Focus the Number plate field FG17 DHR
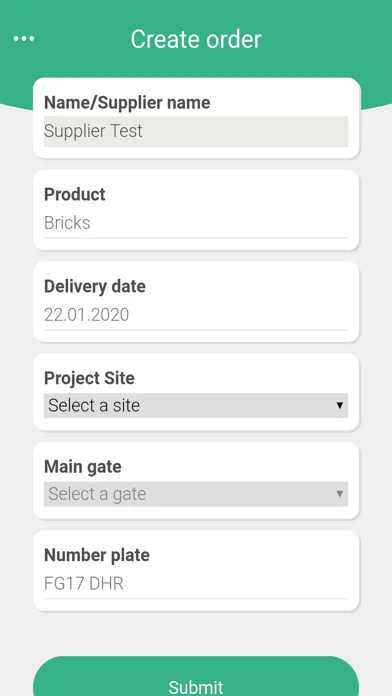 click(196, 584)
